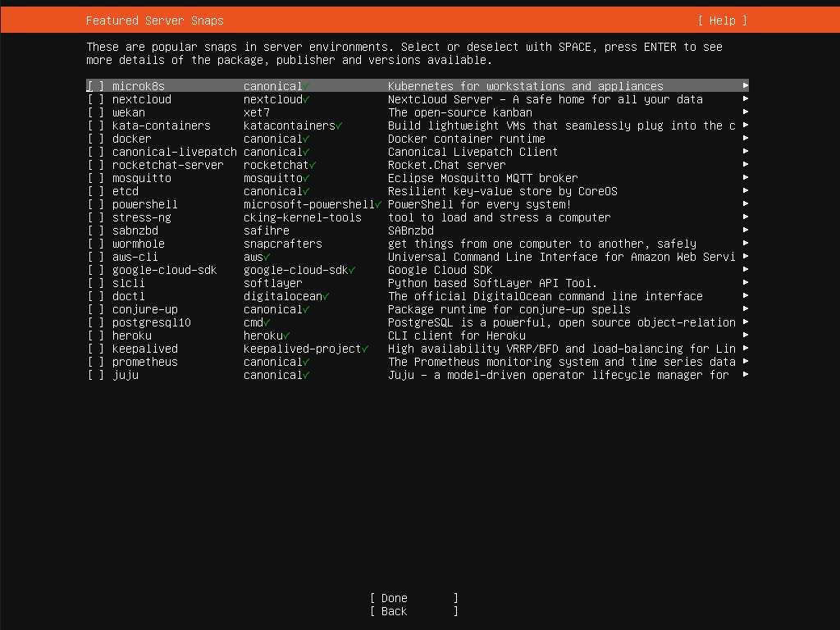Click the green checkmark next to rocketchat publisher
This screenshot has width=840, height=630.
(x=313, y=165)
